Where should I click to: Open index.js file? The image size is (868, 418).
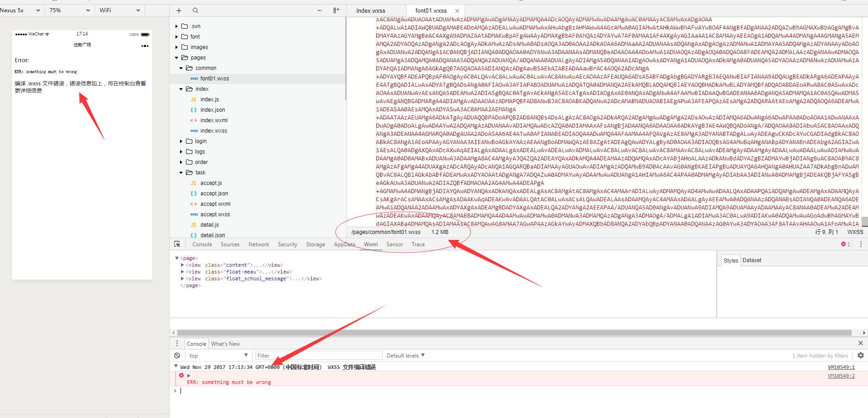pos(210,100)
